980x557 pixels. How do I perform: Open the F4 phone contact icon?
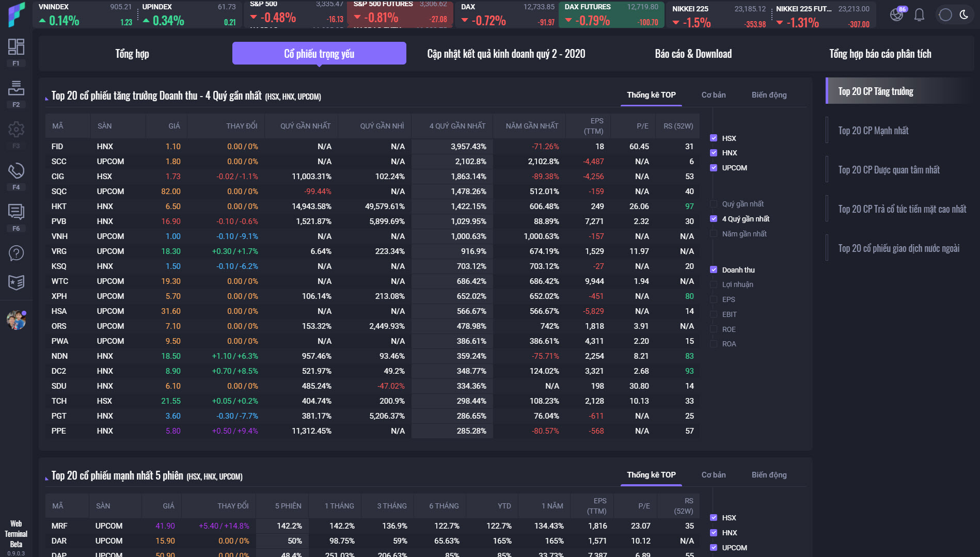pyautogui.click(x=16, y=171)
